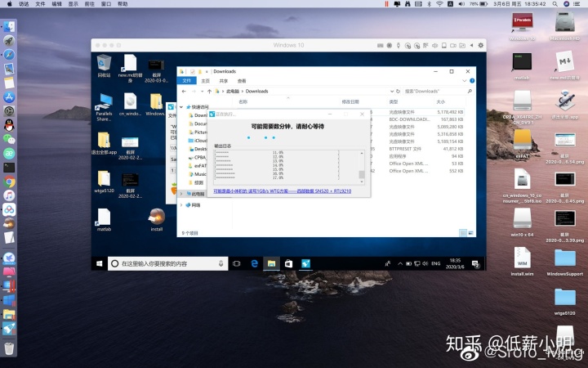Sort by 大小 column header
588x368 pixels.
pyautogui.click(x=441, y=101)
